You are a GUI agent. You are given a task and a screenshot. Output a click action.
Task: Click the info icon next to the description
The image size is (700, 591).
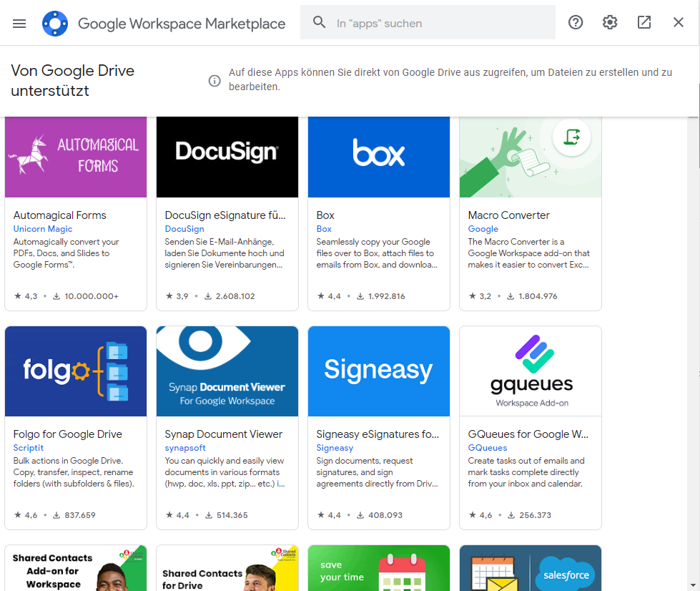click(x=214, y=81)
